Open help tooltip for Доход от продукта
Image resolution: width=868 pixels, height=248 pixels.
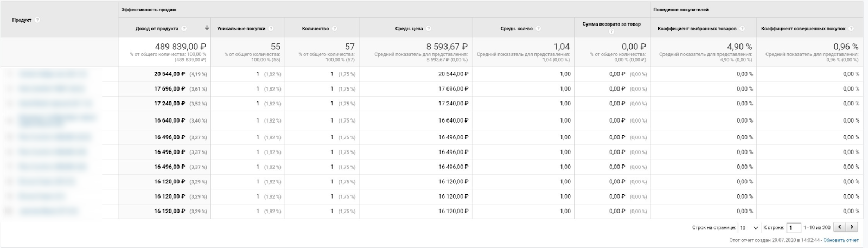click(184, 29)
